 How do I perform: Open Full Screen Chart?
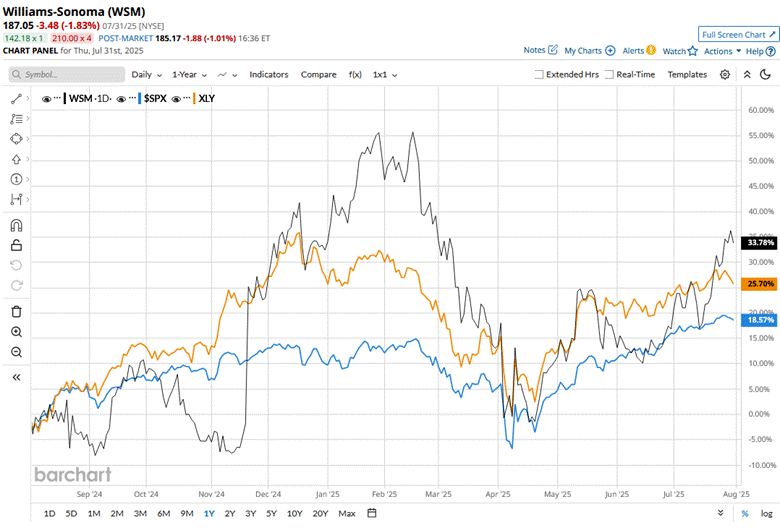coord(738,34)
